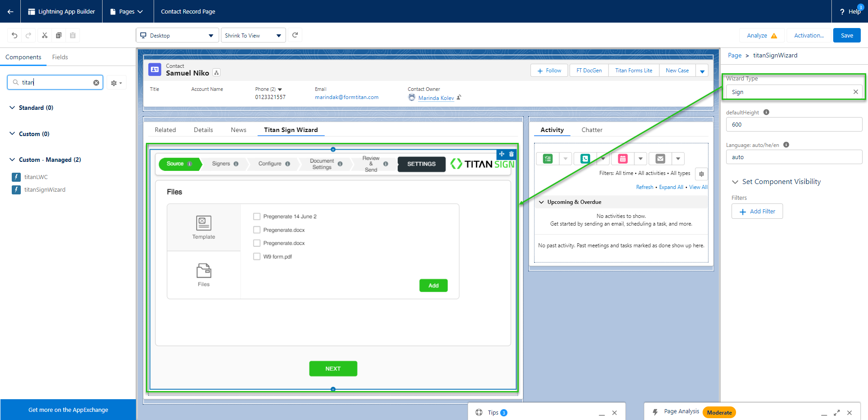Open the component search settings gear
This screenshot has height=420, width=868.
[x=116, y=83]
